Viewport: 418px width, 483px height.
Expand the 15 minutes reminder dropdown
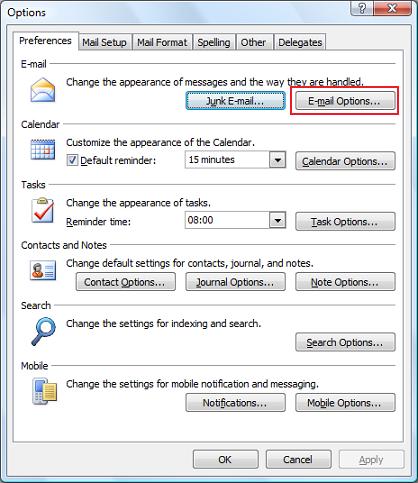[277, 160]
